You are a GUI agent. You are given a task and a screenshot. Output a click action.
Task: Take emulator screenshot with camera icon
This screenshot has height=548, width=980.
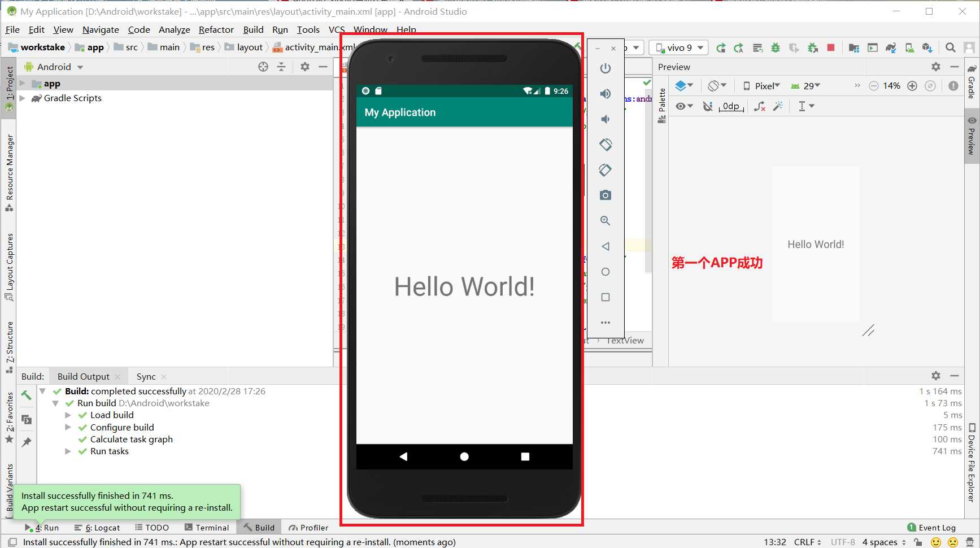pyautogui.click(x=606, y=195)
